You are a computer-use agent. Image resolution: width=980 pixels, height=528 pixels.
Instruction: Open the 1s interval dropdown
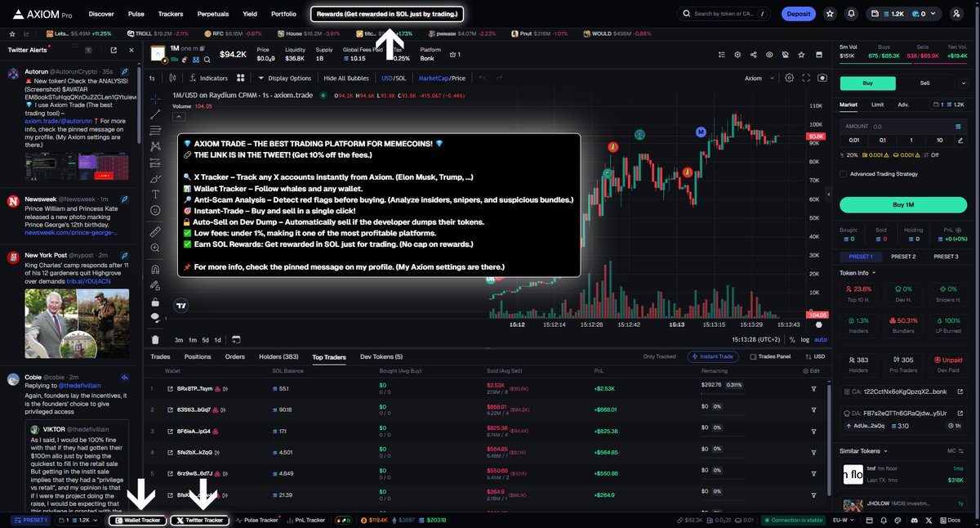(x=152, y=78)
